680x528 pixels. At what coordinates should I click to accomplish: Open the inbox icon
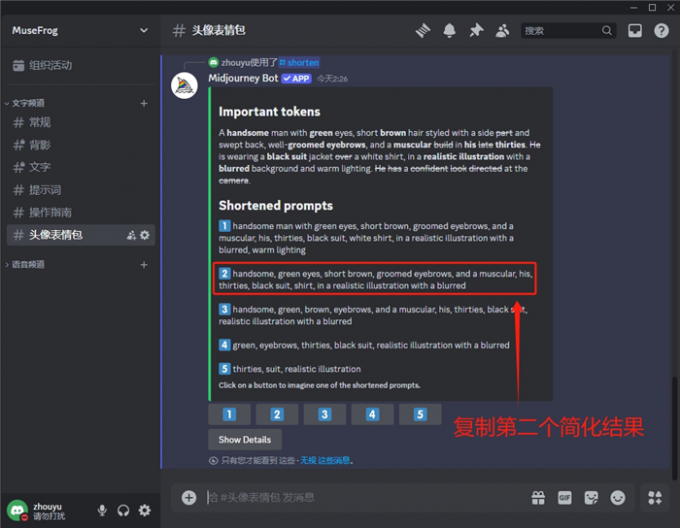[635, 31]
